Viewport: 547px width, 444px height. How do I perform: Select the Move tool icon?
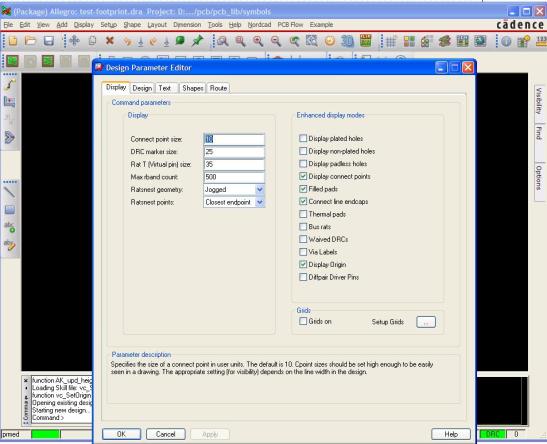coord(74,41)
